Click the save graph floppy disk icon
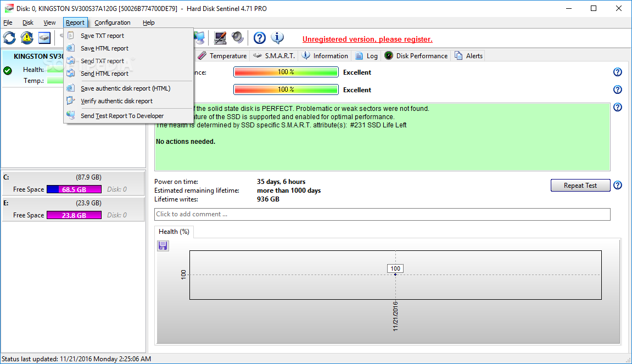Viewport: 632px width, 364px height. pos(163,245)
